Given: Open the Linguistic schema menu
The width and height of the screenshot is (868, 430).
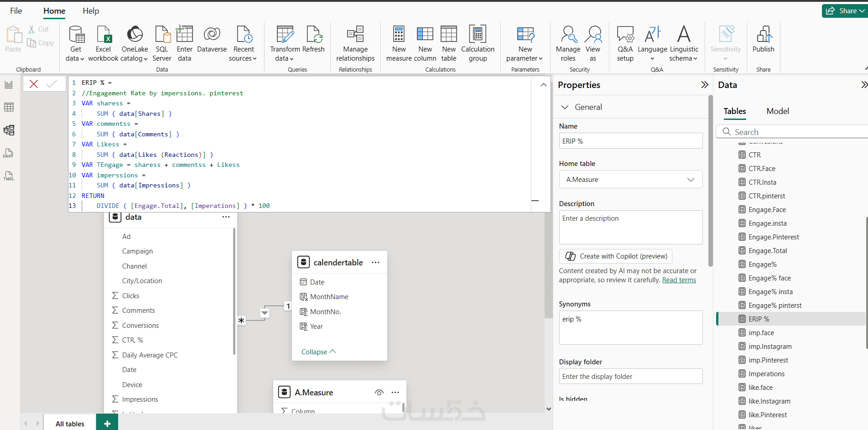Looking at the screenshot, I should point(684,44).
